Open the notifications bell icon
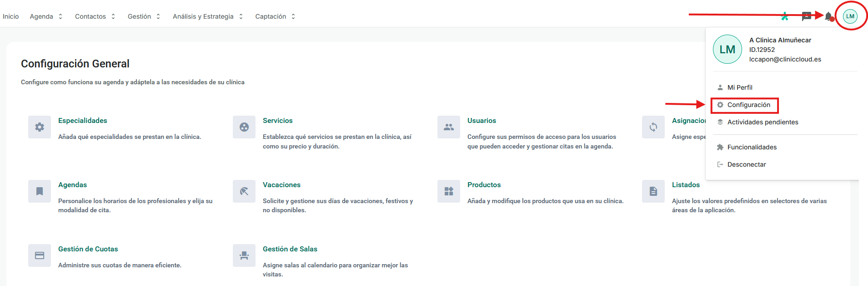Screen dimensions: 868x286 coord(828,16)
